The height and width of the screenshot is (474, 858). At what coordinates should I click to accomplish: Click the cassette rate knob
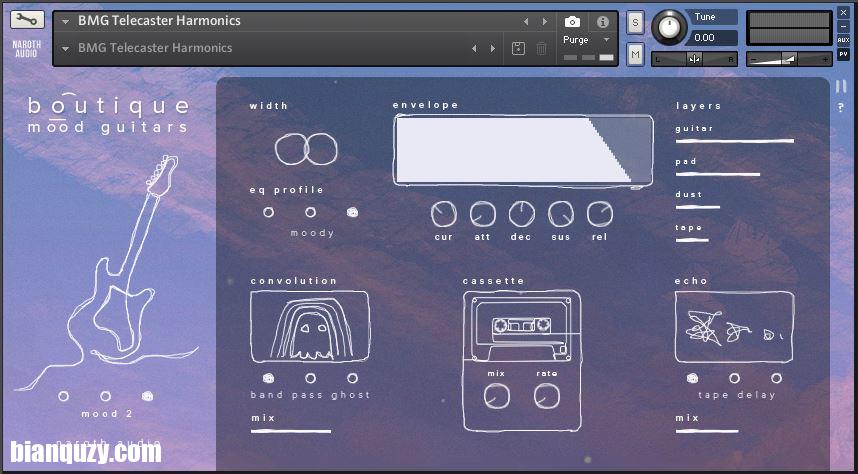click(547, 396)
